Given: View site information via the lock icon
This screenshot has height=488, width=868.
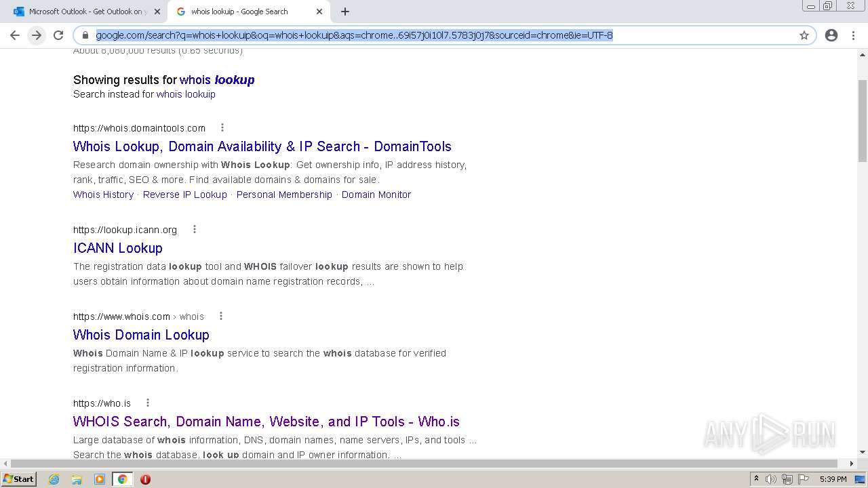Looking at the screenshot, I should pos(85,35).
